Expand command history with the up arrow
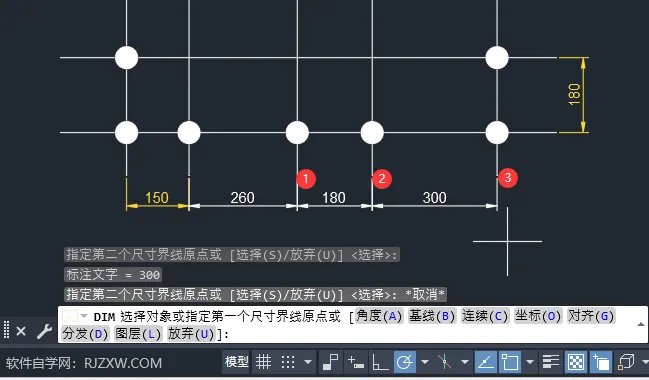The image size is (649, 380). point(640,325)
